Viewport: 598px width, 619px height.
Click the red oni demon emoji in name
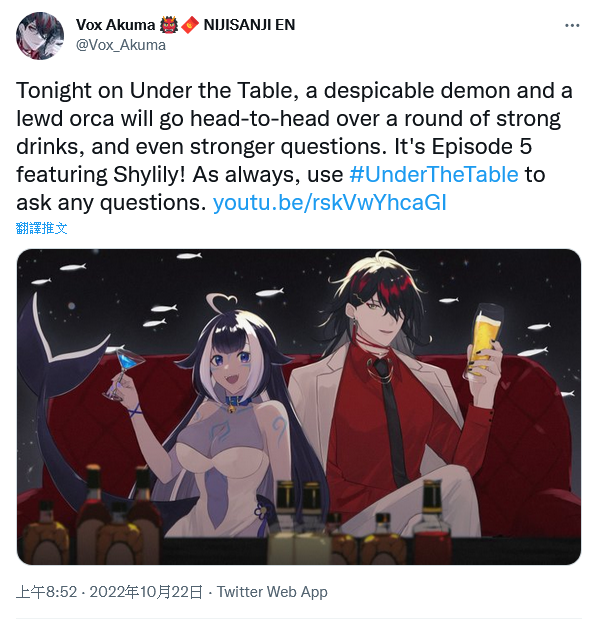[x=169, y=25]
